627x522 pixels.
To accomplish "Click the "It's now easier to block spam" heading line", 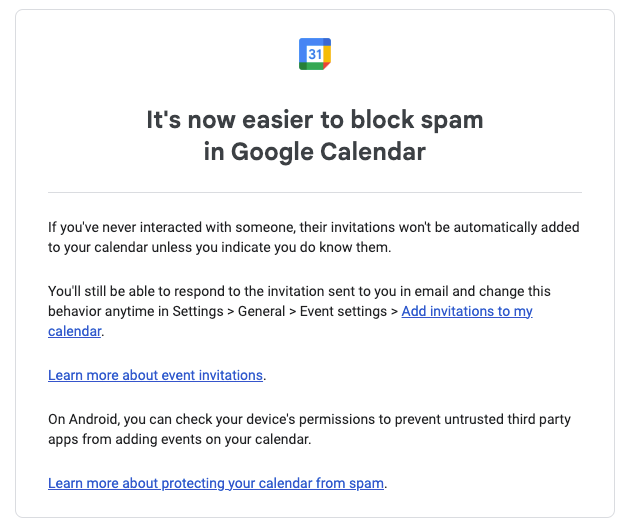I will tap(314, 120).
